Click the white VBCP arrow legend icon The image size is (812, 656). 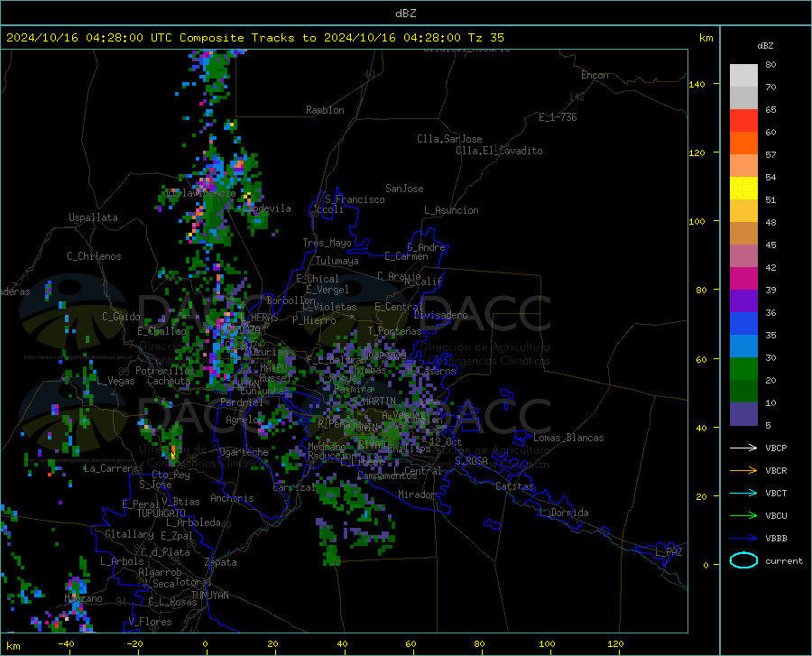click(x=743, y=448)
